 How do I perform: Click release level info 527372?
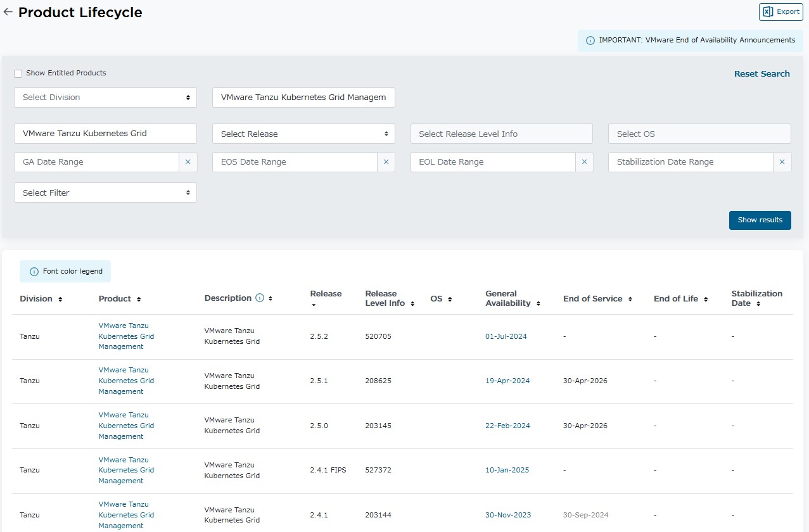click(x=378, y=470)
